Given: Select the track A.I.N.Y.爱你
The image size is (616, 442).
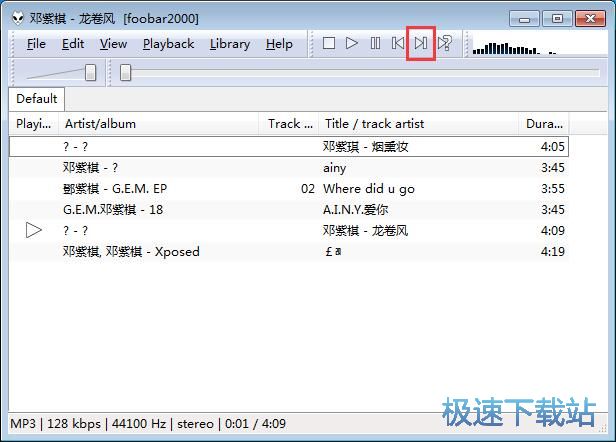Looking at the screenshot, I should 289,209.
